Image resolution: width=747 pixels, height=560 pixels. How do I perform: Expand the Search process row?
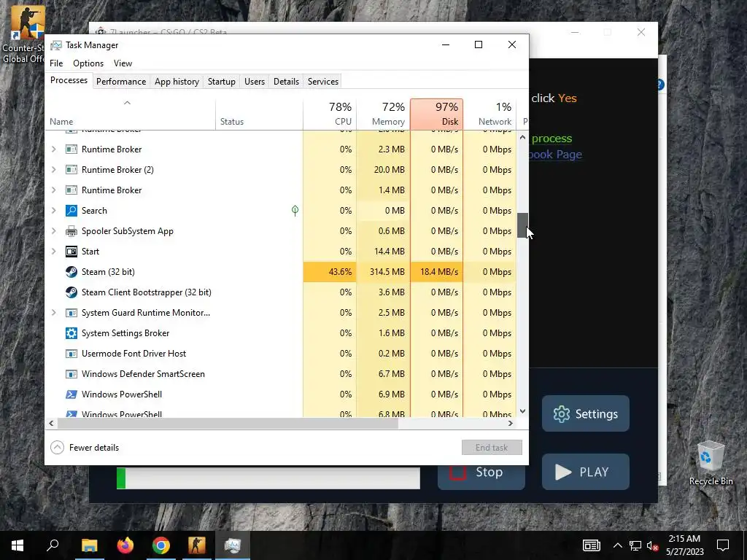pos(54,211)
